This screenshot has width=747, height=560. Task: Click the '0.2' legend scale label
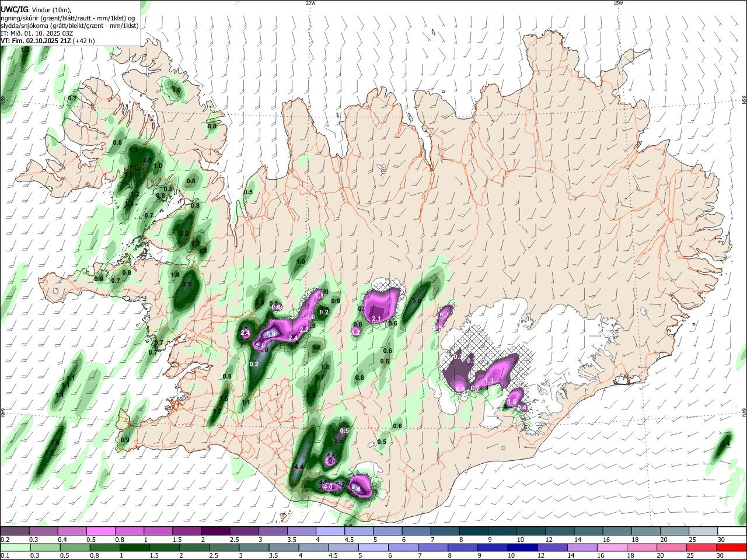click(5, 540)
